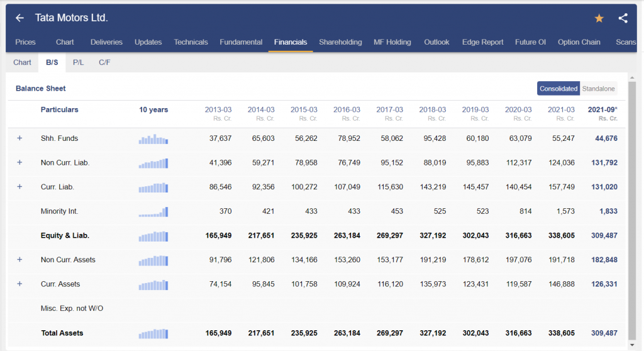The width and height of the screenshot is (644, 351).
Task: Select the Chart sub-tab under Financials
Action: click(22, 62)
